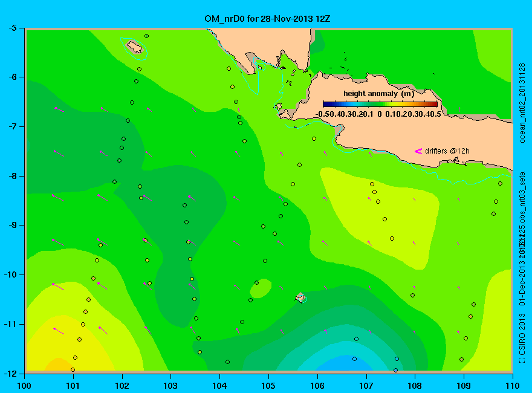This screenshot has width=532, height=393.
Task: Click the small oval yellow-green patch near 105E, 10S
Action: pos(261,288)
